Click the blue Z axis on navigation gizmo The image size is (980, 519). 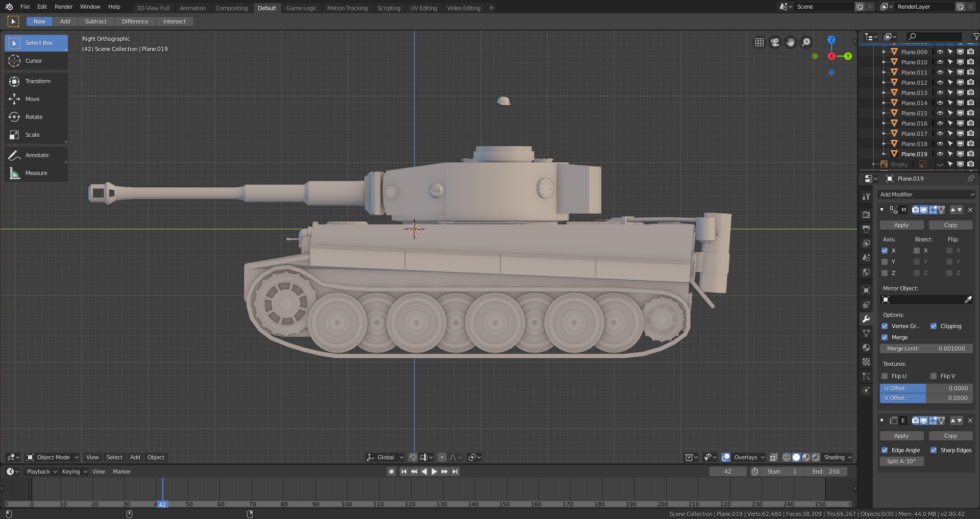[831, 39]
